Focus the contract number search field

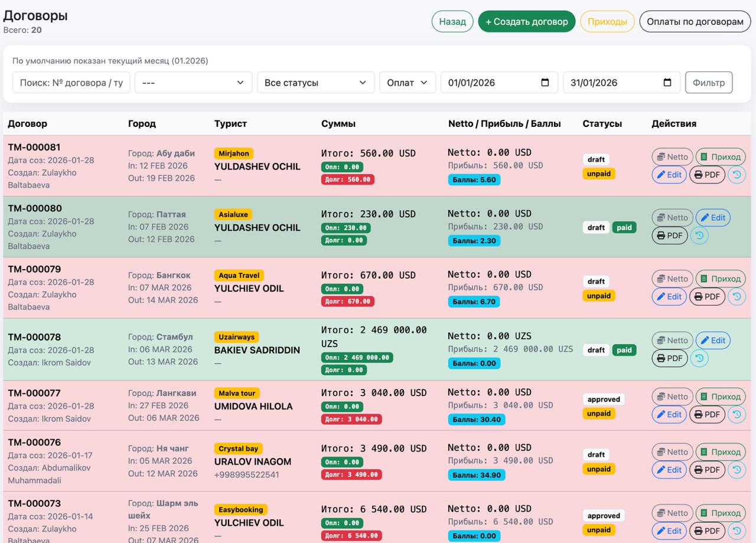pos(71,83)
